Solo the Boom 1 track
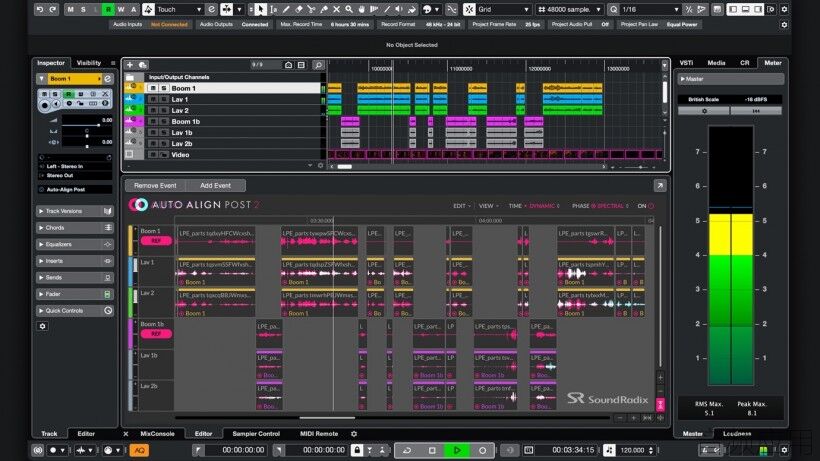Viewport: 820px width, 461px height. (x=164, y=88)
